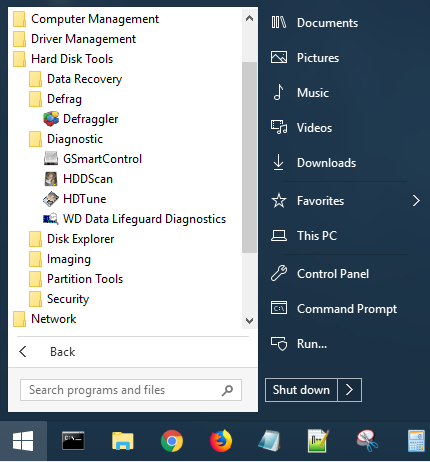430x462 pixels.
Task: Focus the Search programs and files box
Action: 131,390
